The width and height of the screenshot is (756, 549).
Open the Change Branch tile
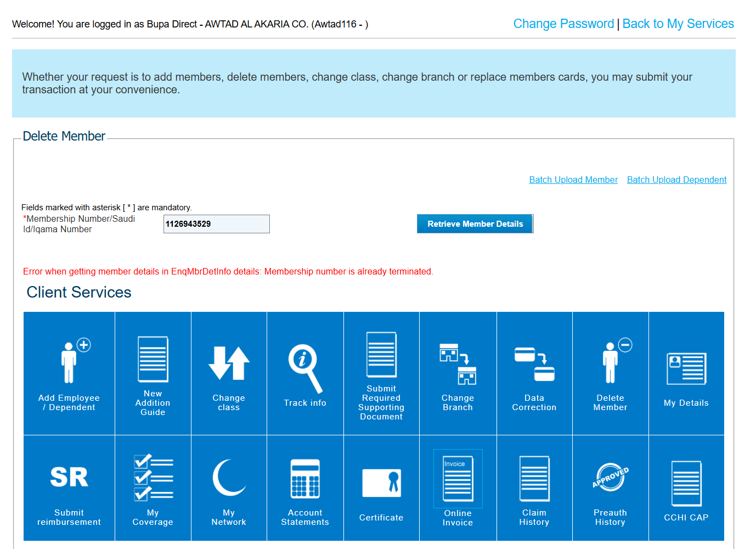point(458,373)
